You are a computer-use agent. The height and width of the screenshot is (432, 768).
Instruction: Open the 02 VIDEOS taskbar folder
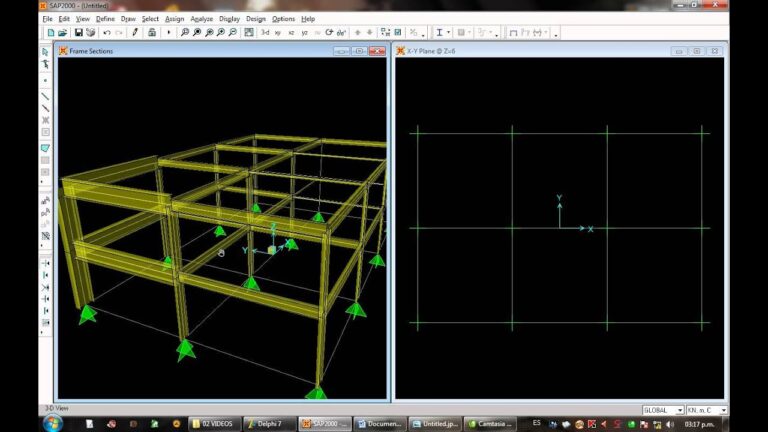click(214, 424)
